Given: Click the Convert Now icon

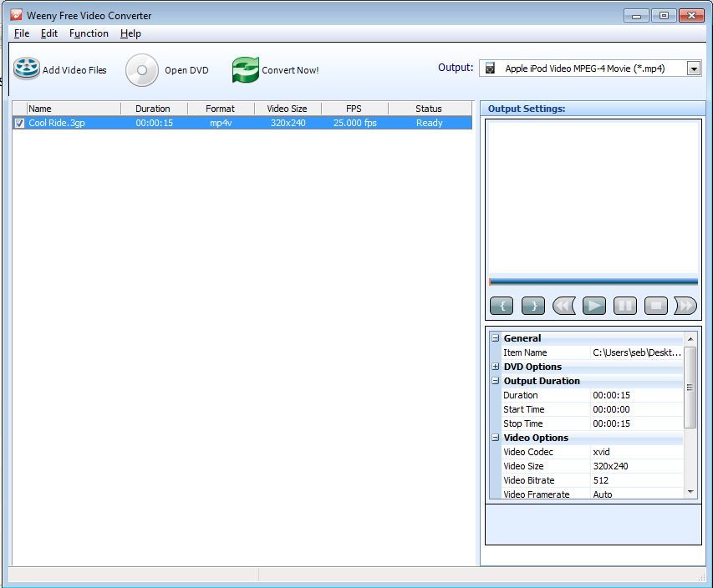Looking at the screenshot, I should [x=245, y=70].
